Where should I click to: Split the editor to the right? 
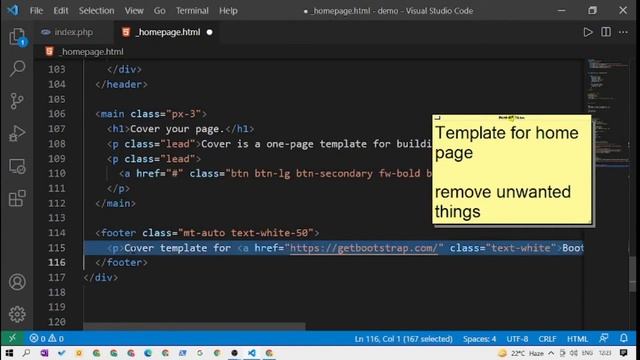(x=606, y=32)
